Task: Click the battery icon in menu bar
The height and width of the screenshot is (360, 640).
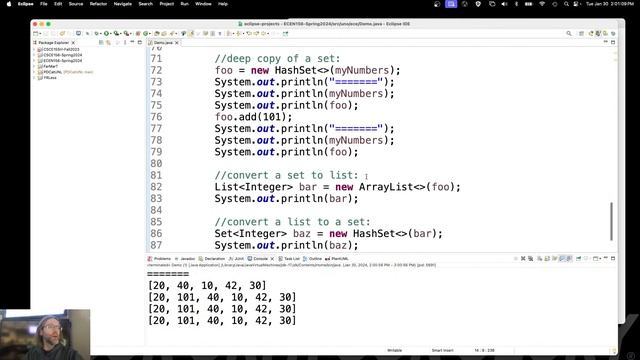Action: click(529, 4)
